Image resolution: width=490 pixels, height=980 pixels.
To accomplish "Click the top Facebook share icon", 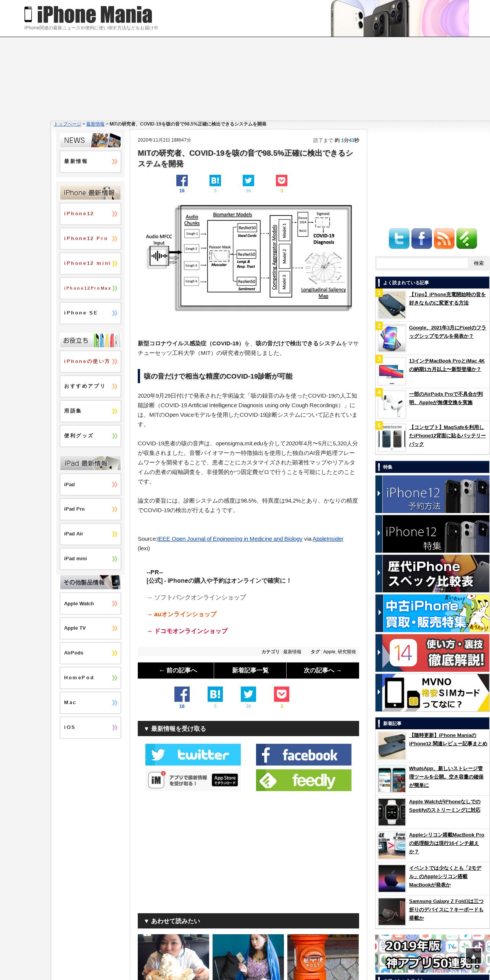I will [182, 181].
